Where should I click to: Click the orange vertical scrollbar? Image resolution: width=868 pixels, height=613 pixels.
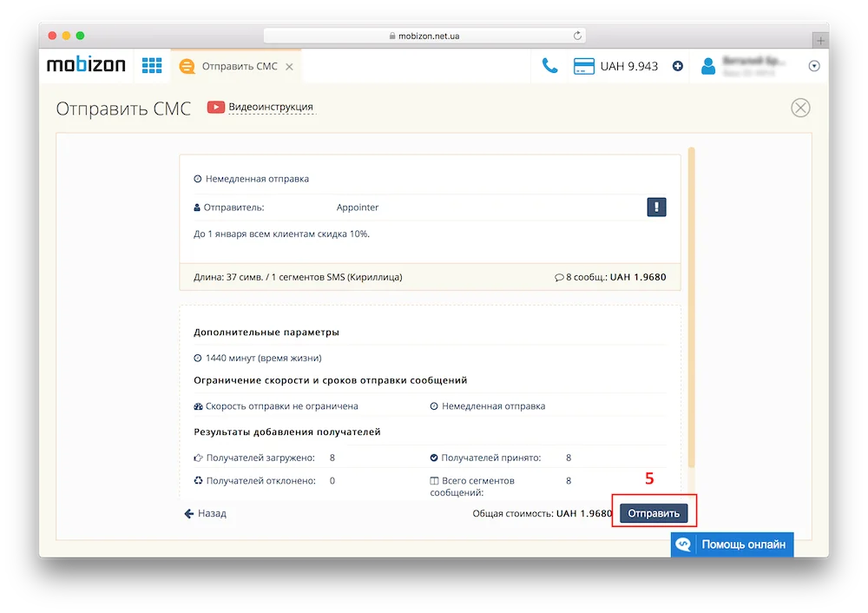tap(692, 307)
